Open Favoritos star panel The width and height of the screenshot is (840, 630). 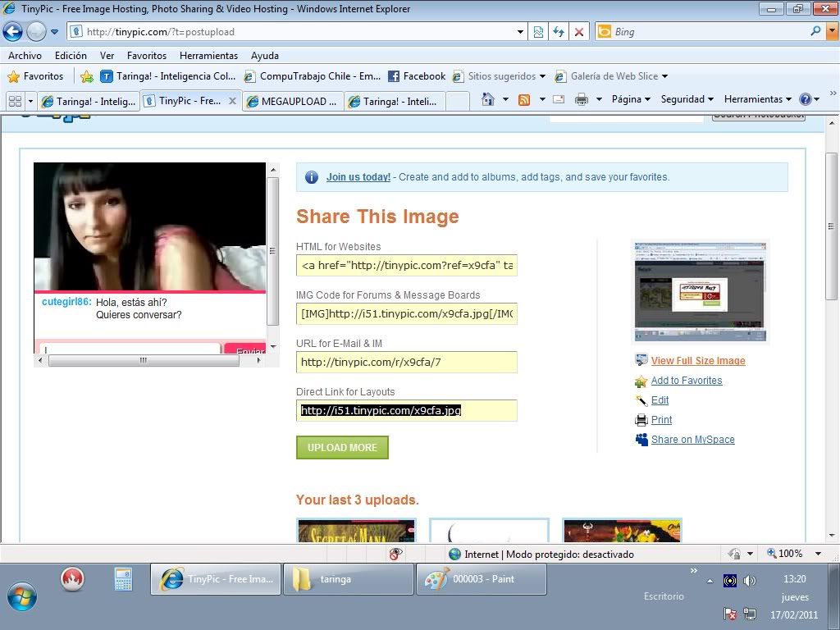click(35, 76)
